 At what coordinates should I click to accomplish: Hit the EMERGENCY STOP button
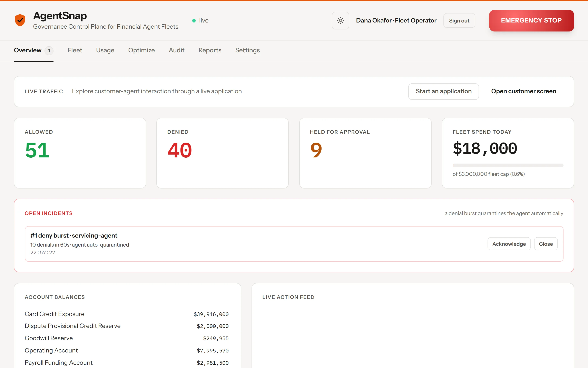[531, 20]
